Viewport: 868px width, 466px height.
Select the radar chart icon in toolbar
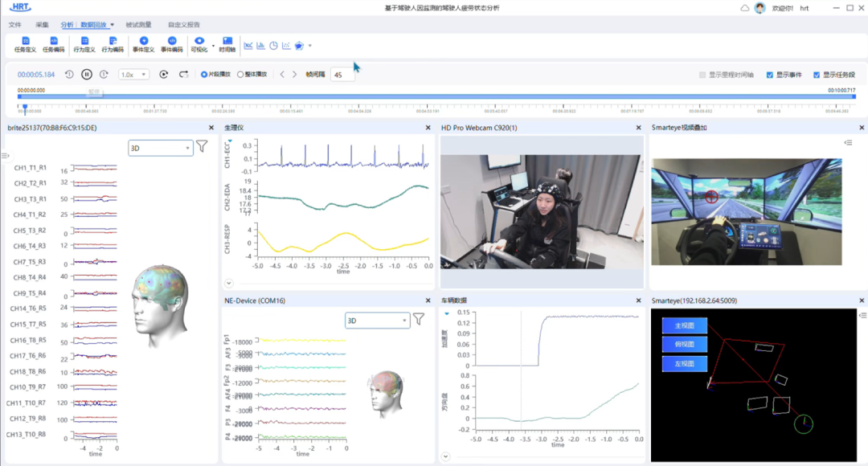(299, 45)
